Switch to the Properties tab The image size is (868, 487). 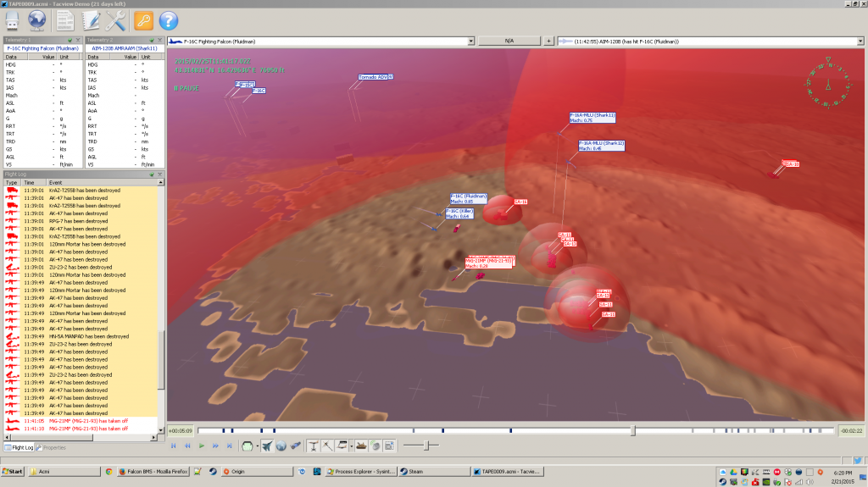click(51, 448)
